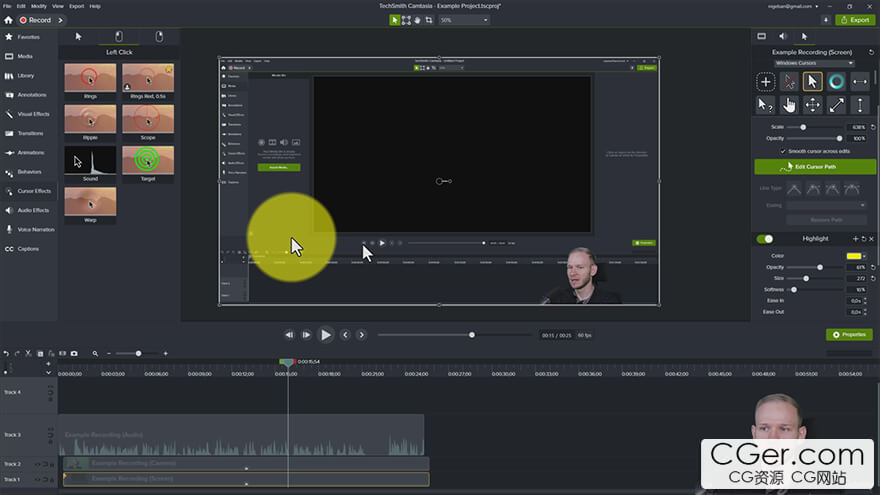880x495 pixels.
Task: Open the Captions panel
Action: pos(22,249)
